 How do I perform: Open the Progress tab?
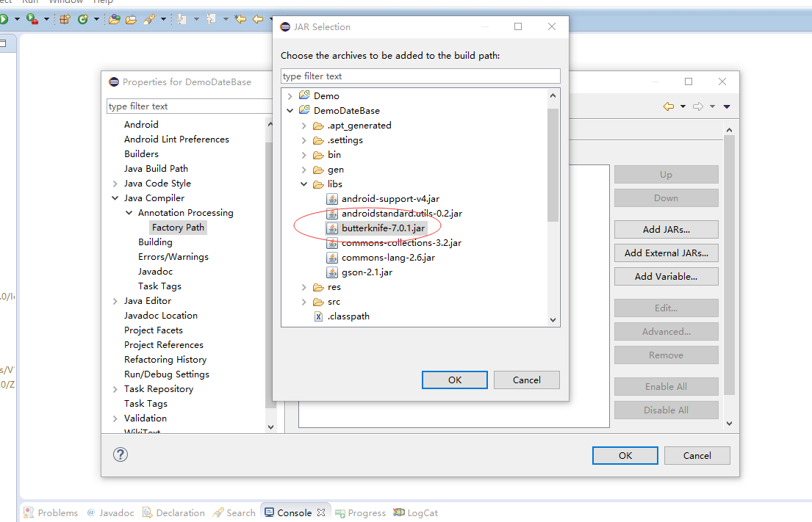point(360,512)
